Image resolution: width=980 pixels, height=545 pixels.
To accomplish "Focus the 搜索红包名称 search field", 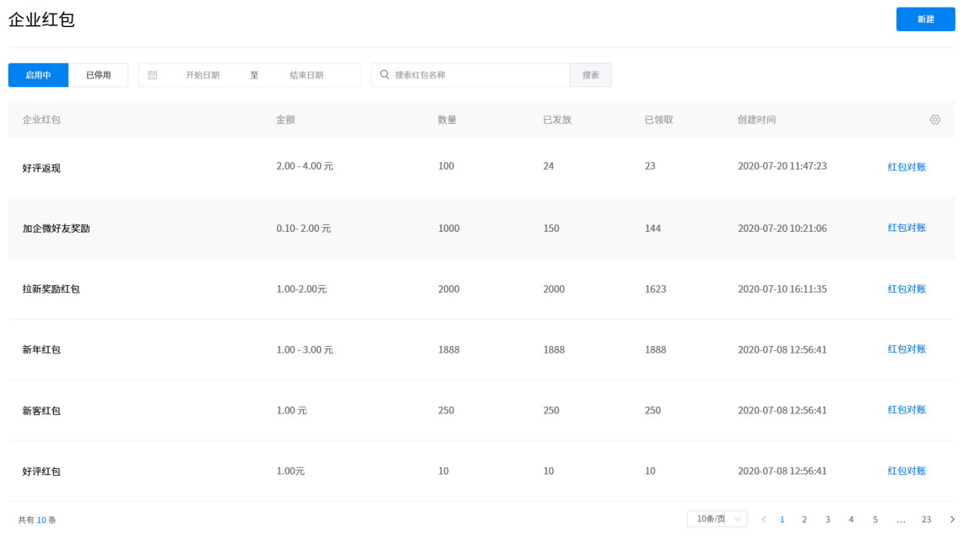I will [x=477, y=75].
